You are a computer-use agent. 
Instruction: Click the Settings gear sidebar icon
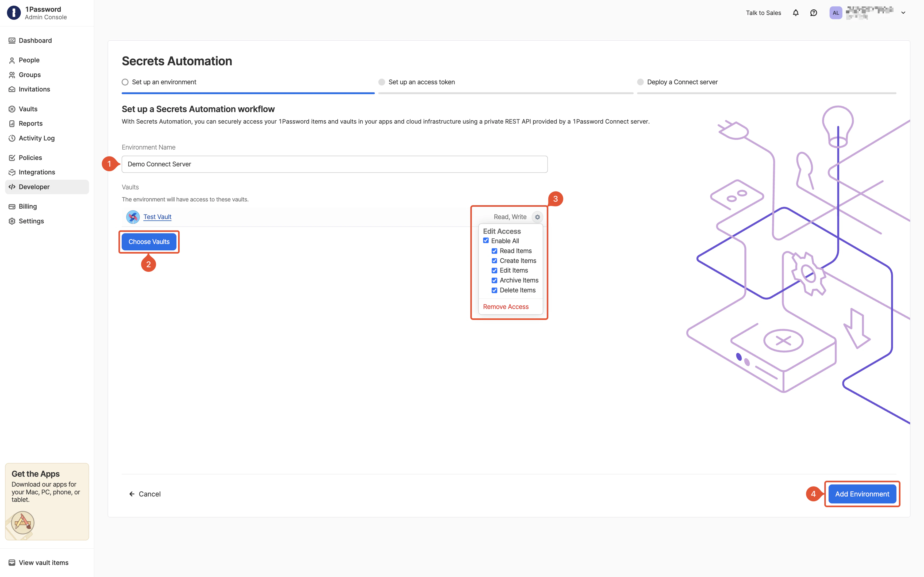[12, 221]
